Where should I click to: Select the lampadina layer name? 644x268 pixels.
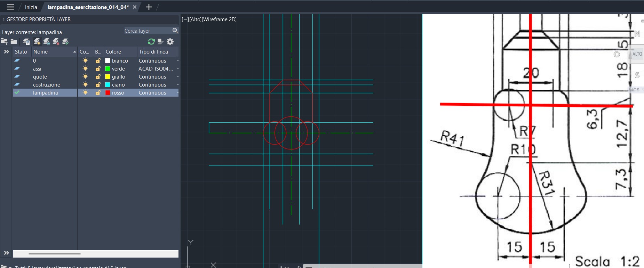(46, 93)
